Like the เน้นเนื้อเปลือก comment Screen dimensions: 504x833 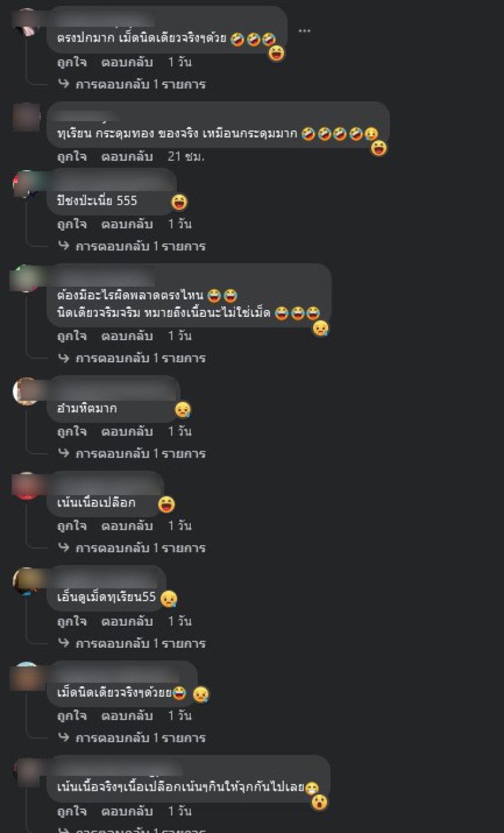(72, 526)
